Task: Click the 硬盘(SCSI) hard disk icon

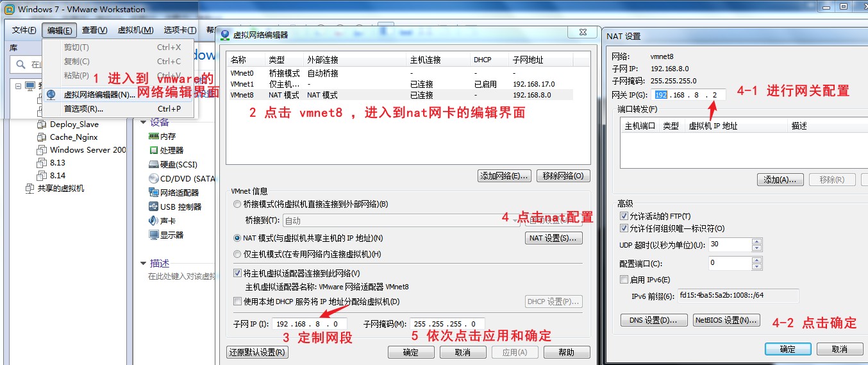Action: (x=154, y=164)
